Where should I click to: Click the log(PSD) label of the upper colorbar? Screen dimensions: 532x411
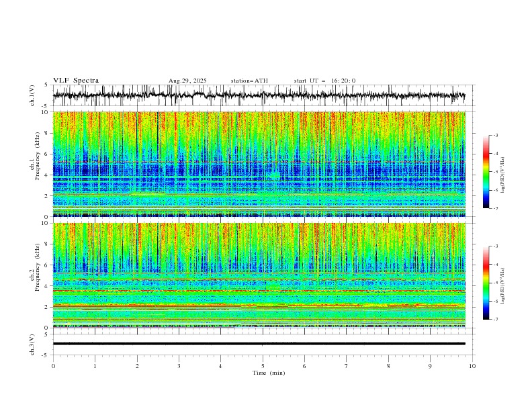tap(503, 175)
